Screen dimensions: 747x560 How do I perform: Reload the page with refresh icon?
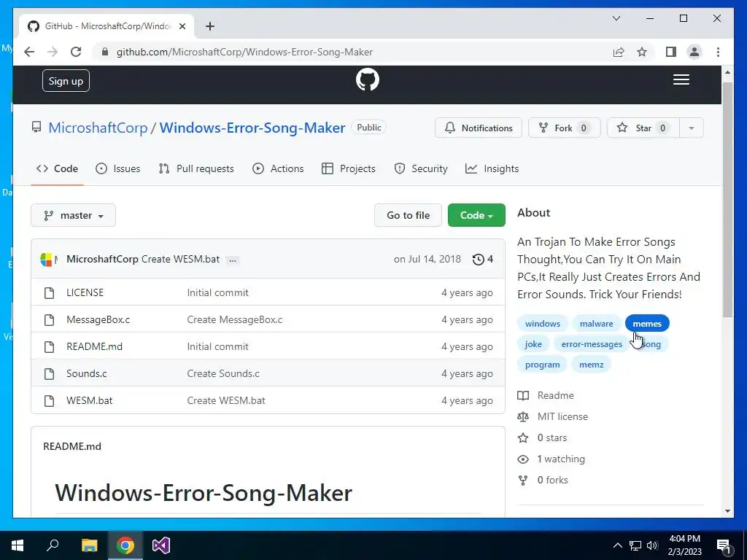pos(76,52)
